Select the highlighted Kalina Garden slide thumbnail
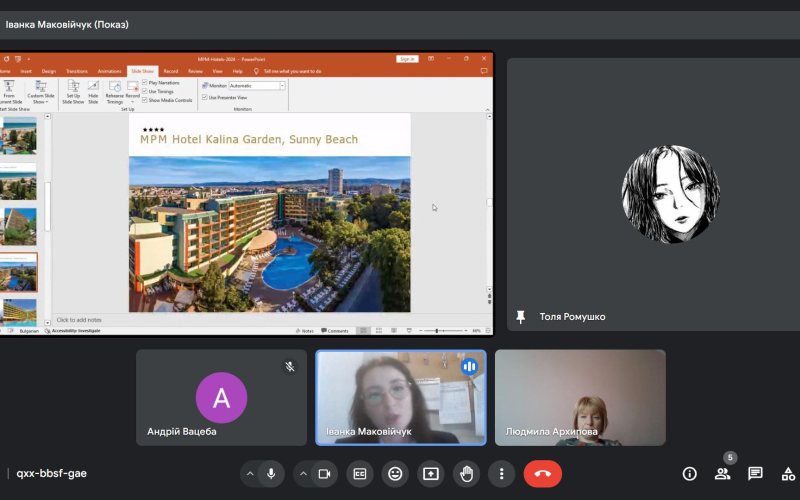Viewport: 800px width, 500px height. click(18, 272)
